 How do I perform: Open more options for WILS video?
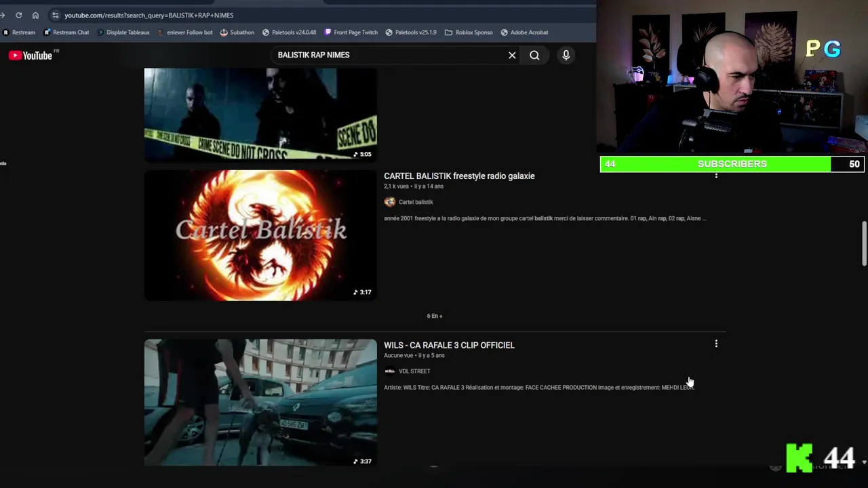(x=716, y=344)
